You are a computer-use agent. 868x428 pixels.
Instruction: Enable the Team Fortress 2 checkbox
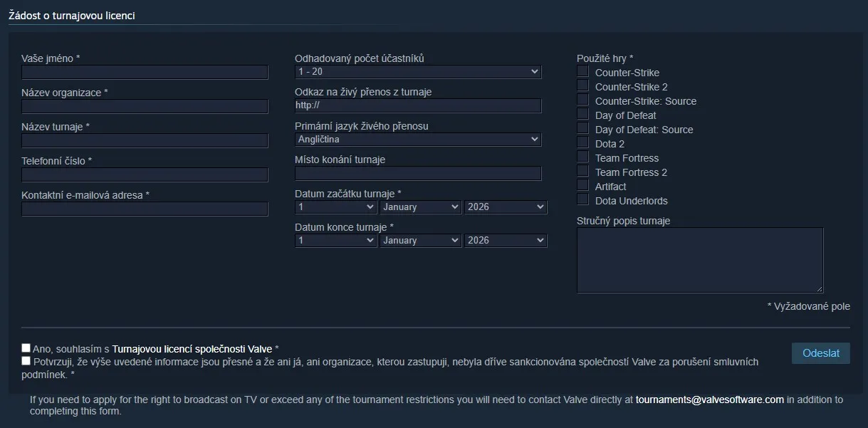[x=583, y=172]
